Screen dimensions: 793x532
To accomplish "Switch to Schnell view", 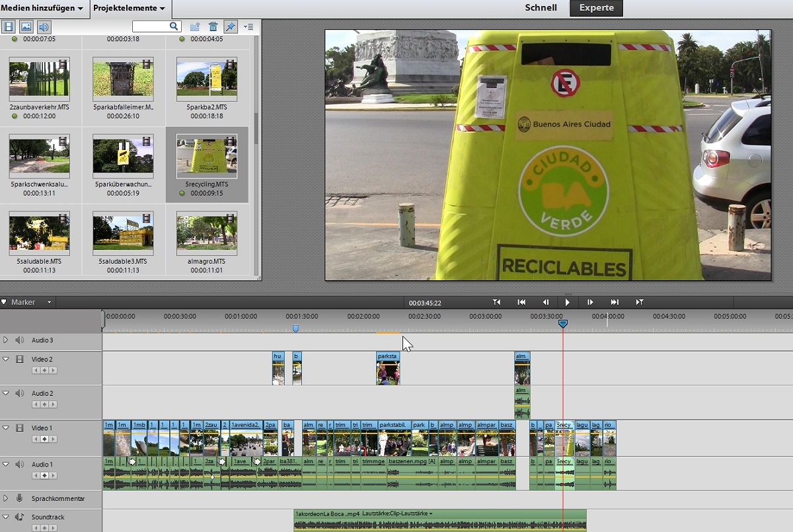I will click(x=541, y=8).
